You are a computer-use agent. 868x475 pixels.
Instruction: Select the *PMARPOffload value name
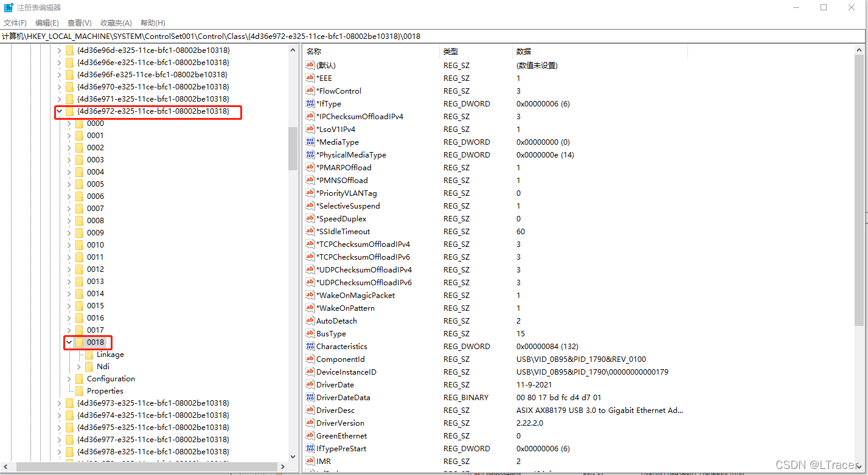pos(344,167)
